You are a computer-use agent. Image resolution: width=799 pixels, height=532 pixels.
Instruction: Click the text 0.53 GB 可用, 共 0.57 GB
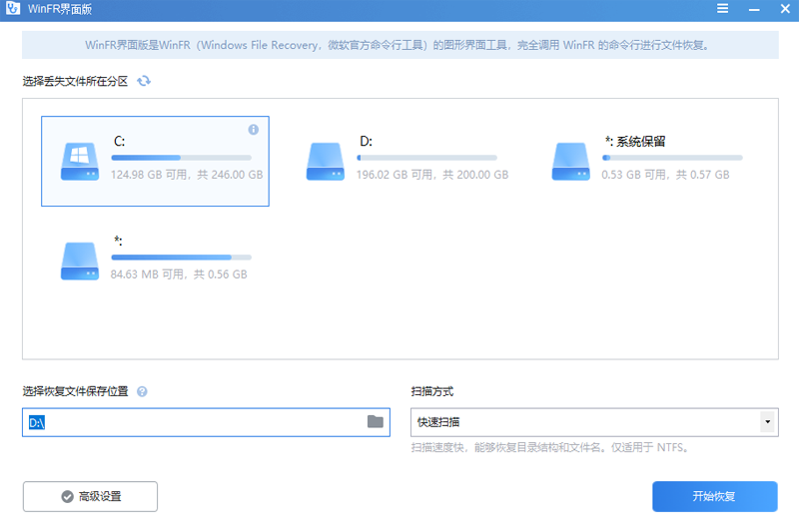coord(665,175)
